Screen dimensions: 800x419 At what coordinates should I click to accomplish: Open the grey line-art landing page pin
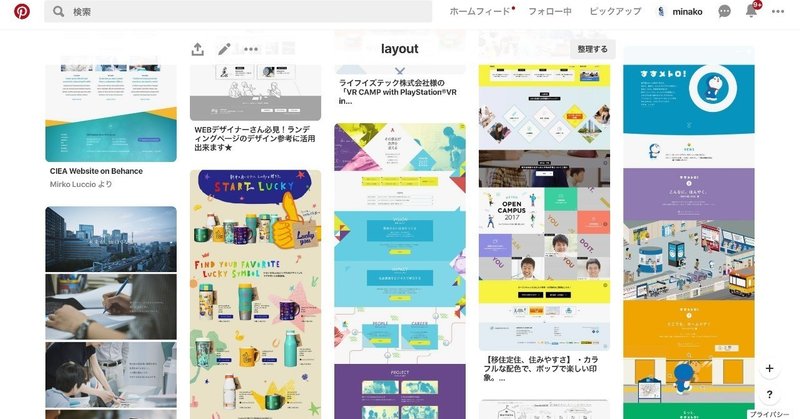[x=256, y=92]
